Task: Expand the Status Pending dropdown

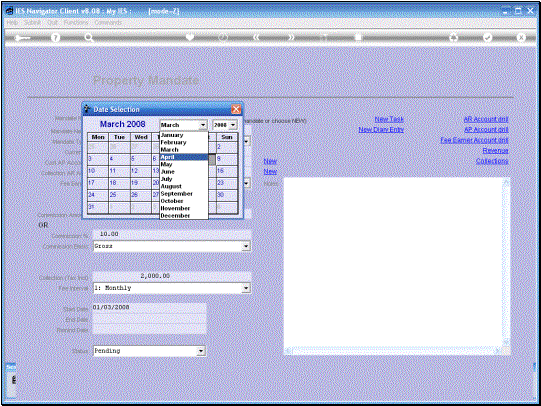Action: coord(201,351)
